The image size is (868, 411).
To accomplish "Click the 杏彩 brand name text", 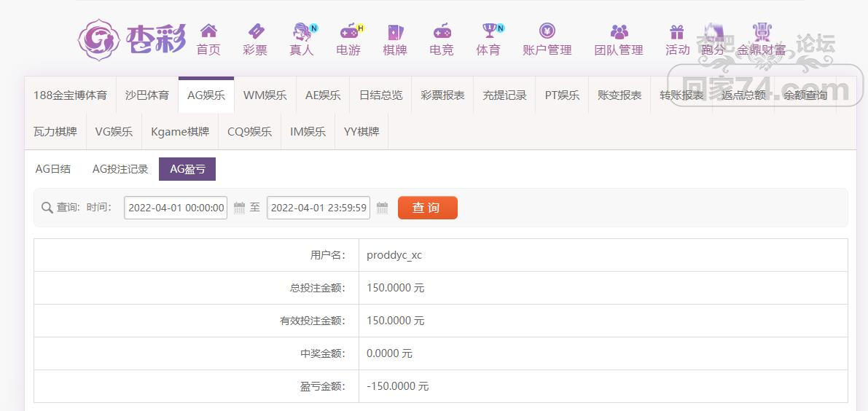I will [x=156, y=39].
